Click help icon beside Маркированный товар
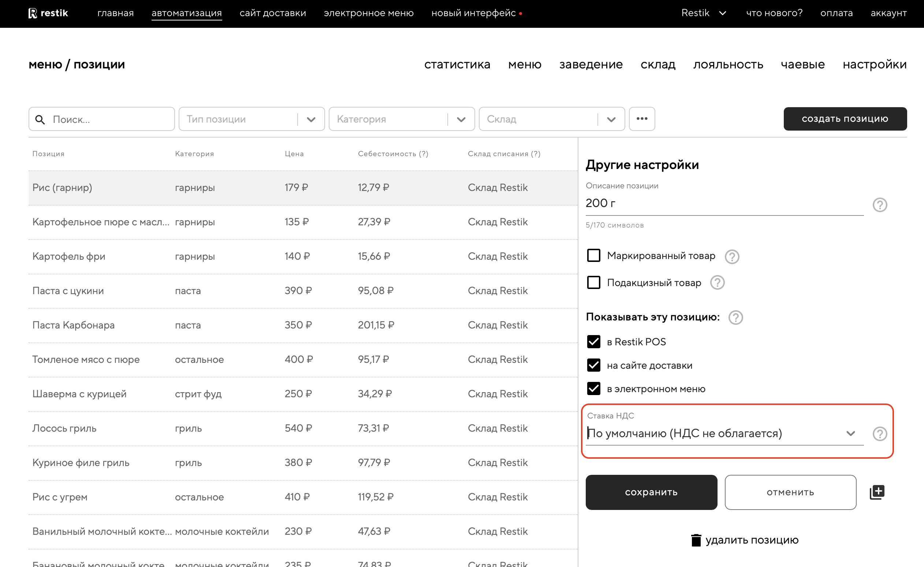This screenshot has height=567, width=924. click(731, 256)
